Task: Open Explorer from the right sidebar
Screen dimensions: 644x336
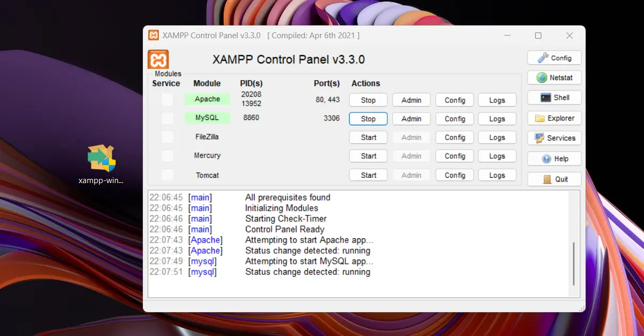Action: coord(554,118)
